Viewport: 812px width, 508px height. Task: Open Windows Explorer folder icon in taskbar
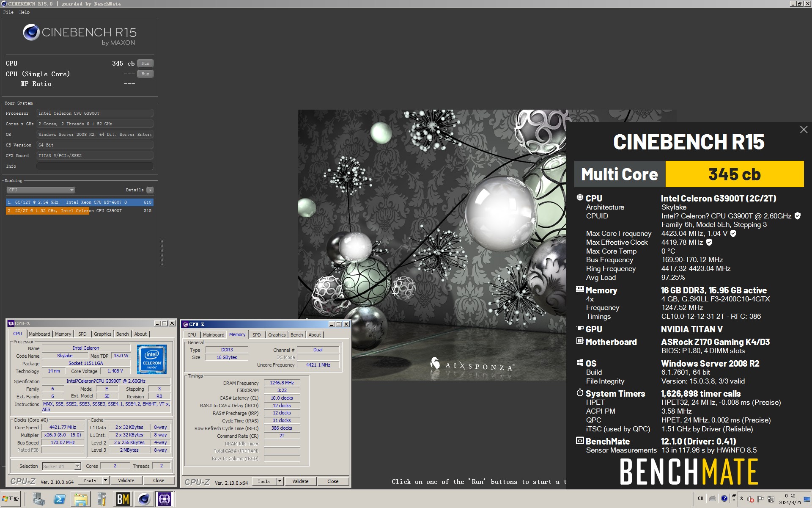pos(80,500)
